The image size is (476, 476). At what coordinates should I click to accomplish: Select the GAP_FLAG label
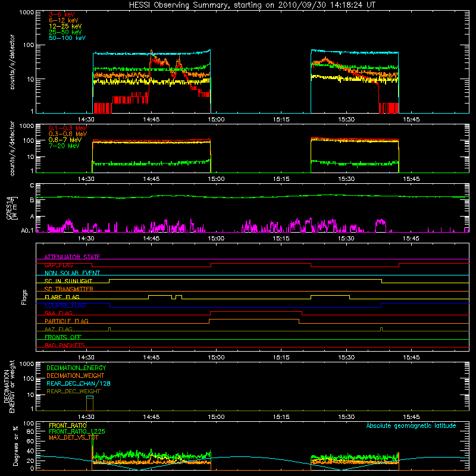coord(58,265)
